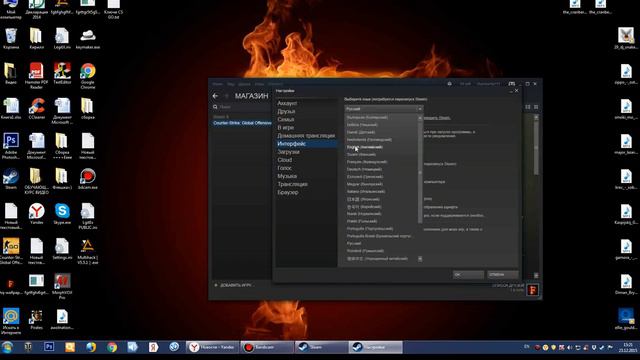
Task: Open Yandex browser desktop icon
Action: coord(37,214)
